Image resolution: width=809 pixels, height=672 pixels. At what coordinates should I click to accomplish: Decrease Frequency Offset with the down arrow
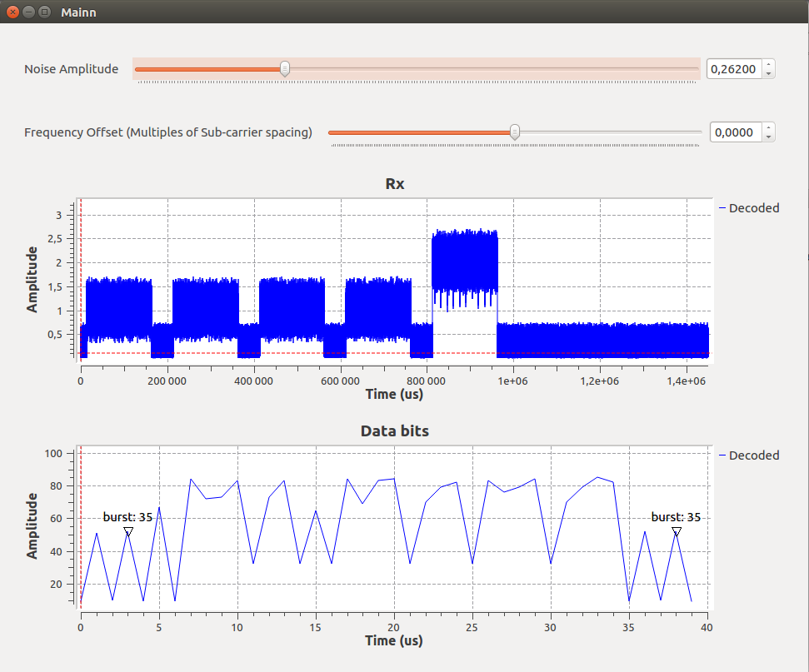[x=768, y=137]
